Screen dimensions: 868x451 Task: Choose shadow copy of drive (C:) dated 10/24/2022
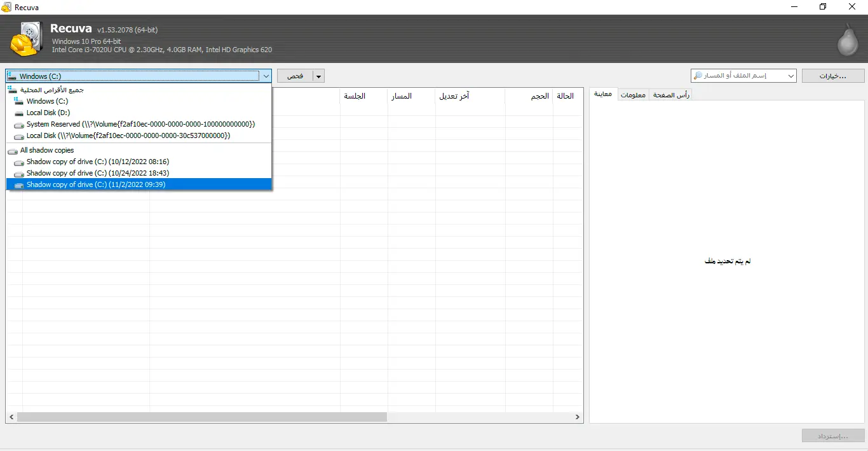pos(97,173)
